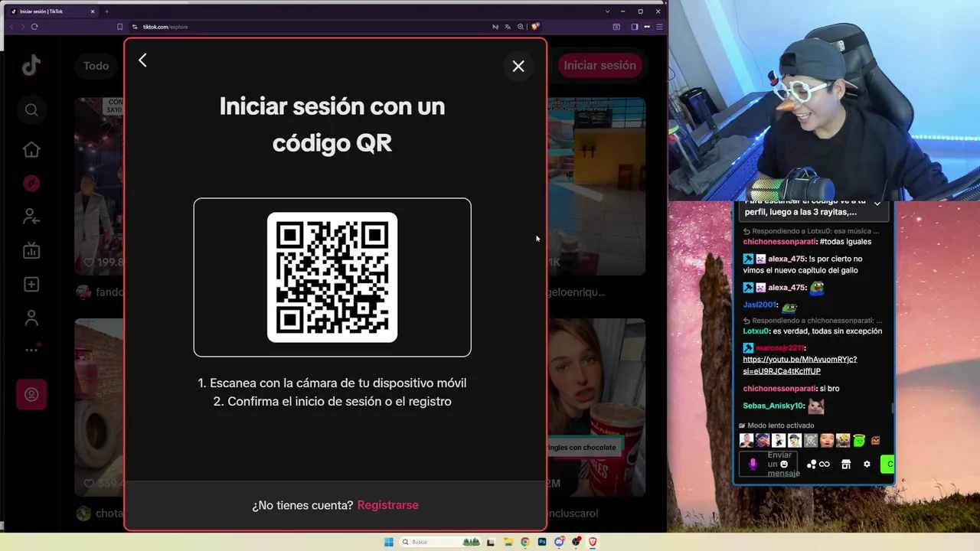Image resolution: width=980 pixels, height=551 pixels.
Task: Click the translate page icon in the address bar
Action: [508, 27]
